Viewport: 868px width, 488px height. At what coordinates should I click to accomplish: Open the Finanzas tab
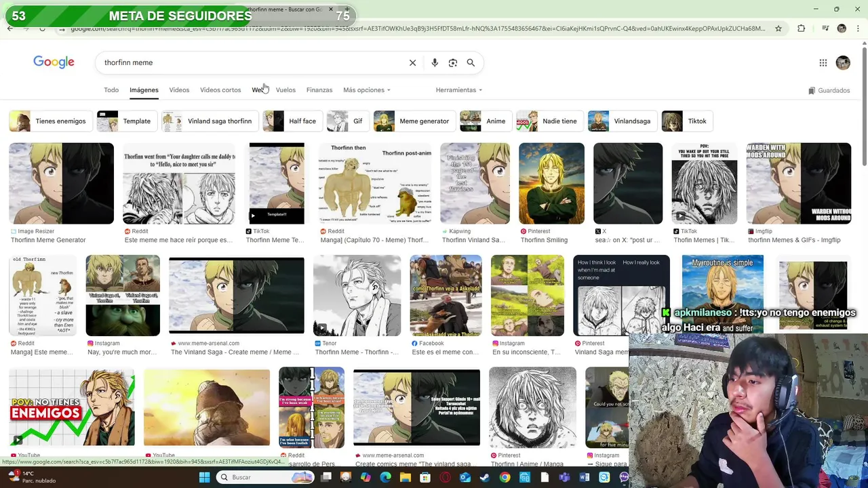(319, 90)
